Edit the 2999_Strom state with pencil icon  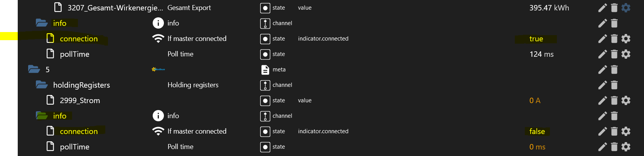(x=602, y=100)
